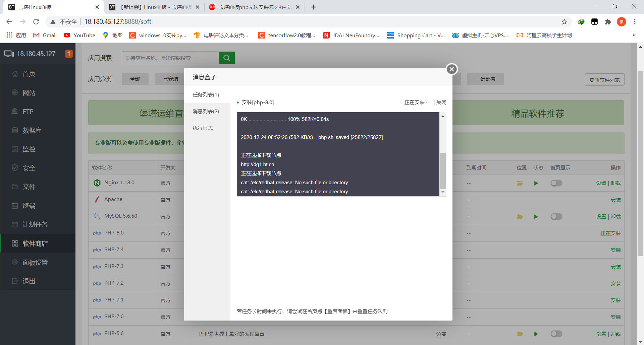The height and width of the screenshot is (345, 644).
Task: Open the Gmail bookmark
Action: tap(45, 35)
